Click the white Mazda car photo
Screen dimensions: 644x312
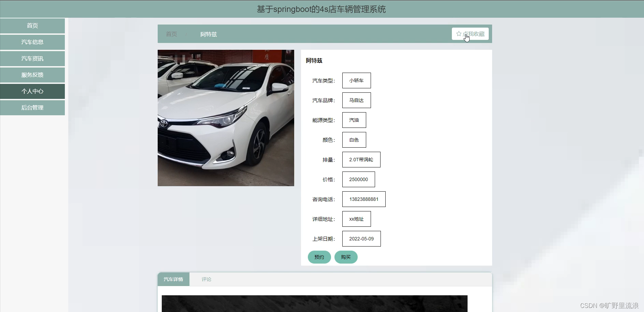pyautogui.click(x=226, y=118)
